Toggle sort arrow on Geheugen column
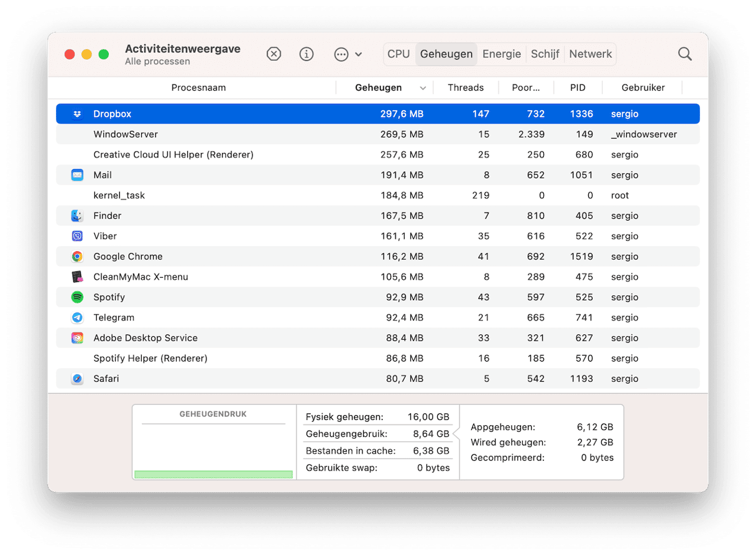756x555 pixels. [423, 88]
